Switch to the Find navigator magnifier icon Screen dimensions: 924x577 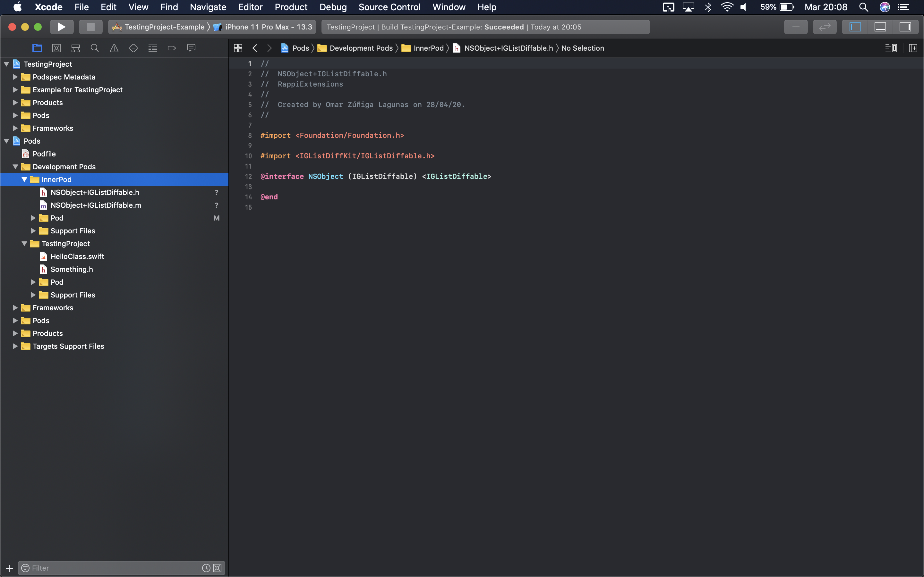click(x=95, y=48)
